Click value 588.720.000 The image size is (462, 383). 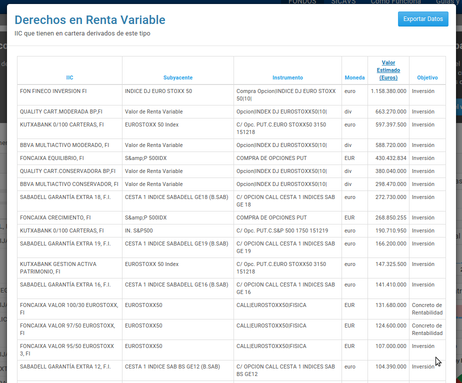[x=391, y=145]
